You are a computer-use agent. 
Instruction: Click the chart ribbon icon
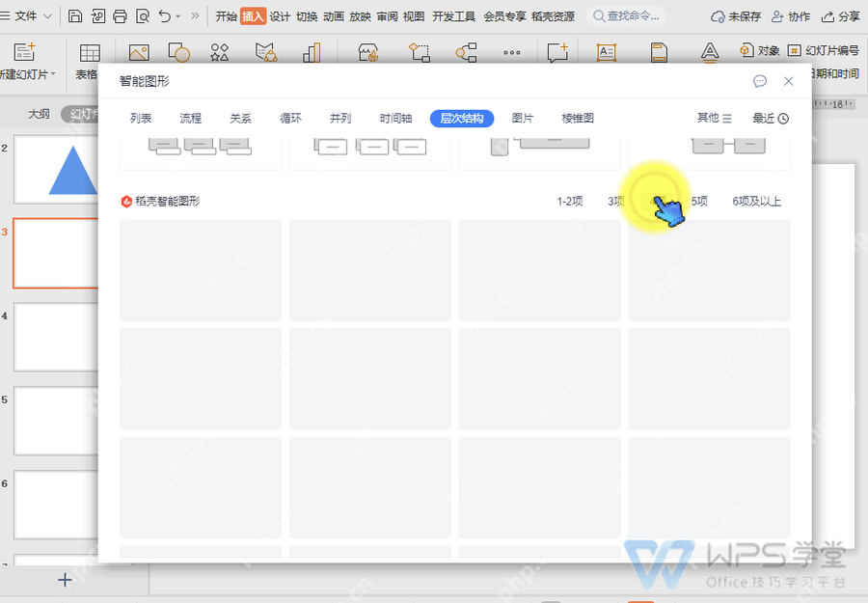coord(312,53)
